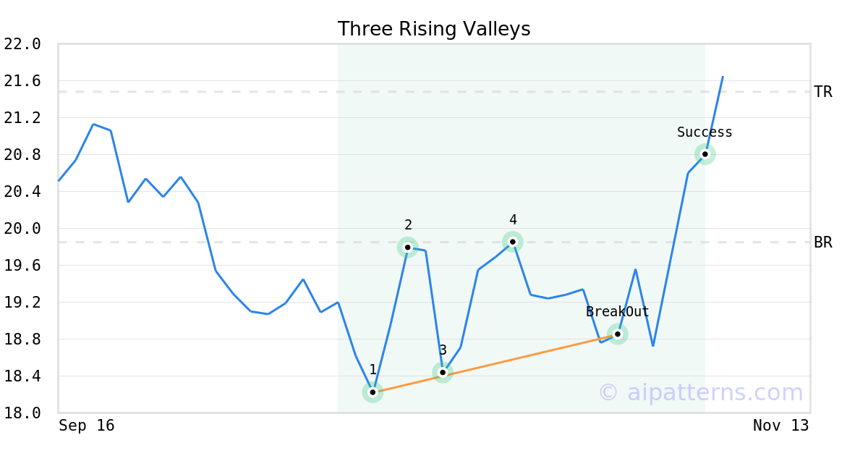868x456 pixels.
Task: Click the chart title Three Rising Valleys
Action: (x=434, y=29)
